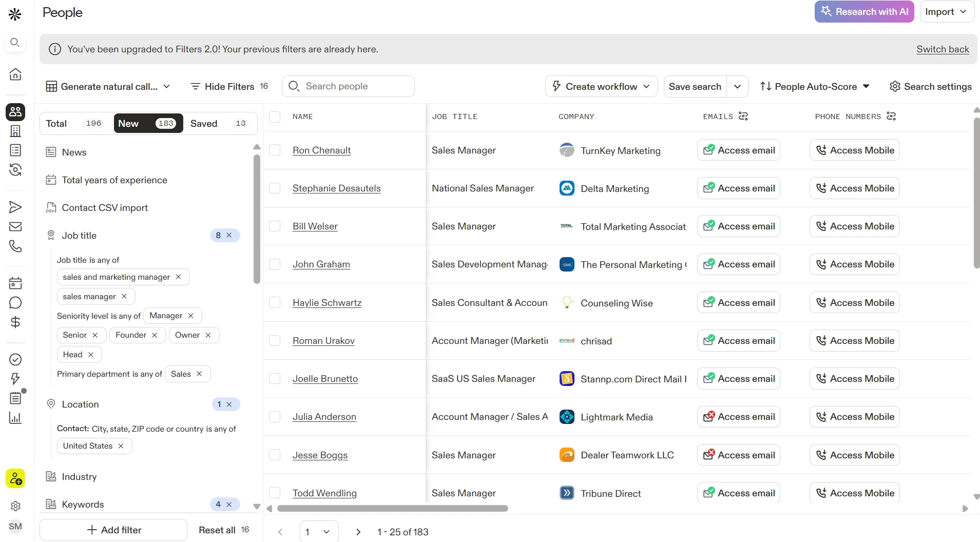This screenshot has width=980, height=542.
Task: Focus the Search people input field
Action: point(348,86)
